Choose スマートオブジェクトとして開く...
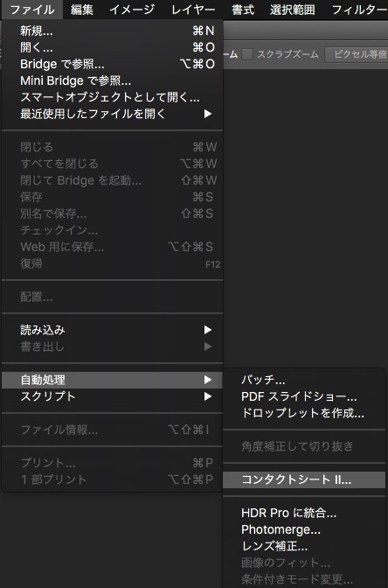 click(113, 97)
